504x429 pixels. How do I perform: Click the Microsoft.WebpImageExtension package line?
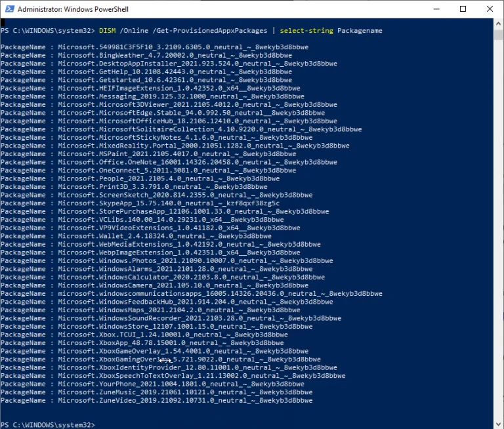point(150,253)
